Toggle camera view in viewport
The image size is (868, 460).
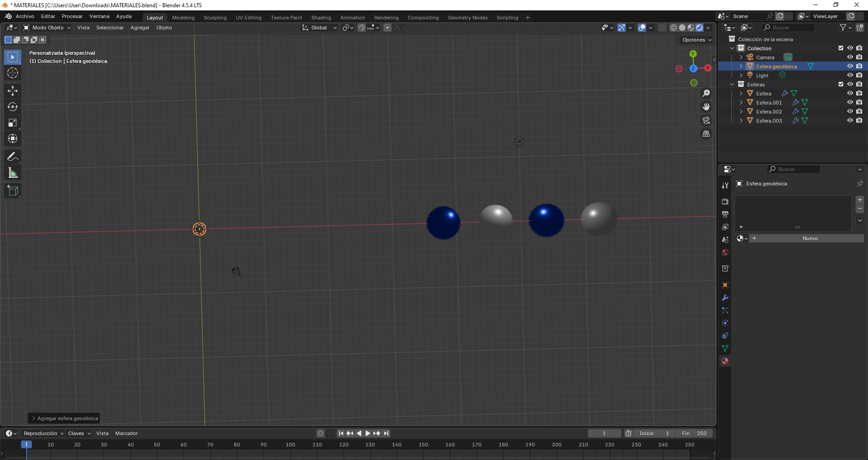click(706, 120)
